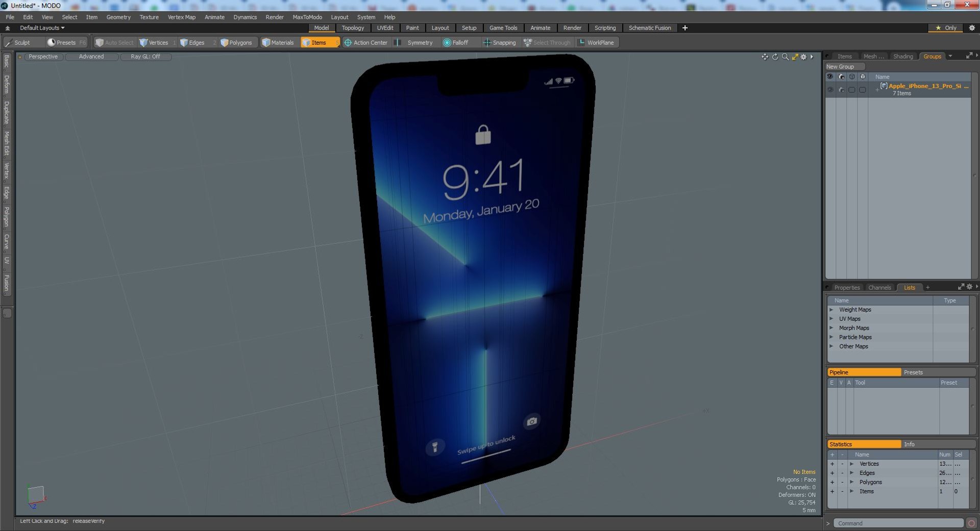This screenshot has width=980, height=531.
Task: Check second checkbox in Apple_iPhone group row
Action: click(862, 90)
